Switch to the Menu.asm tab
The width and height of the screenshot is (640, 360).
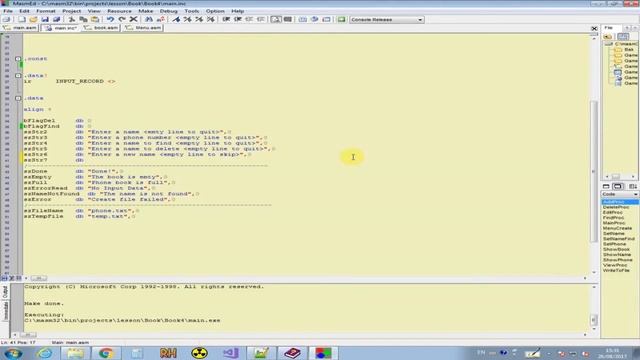pos(143,28)
